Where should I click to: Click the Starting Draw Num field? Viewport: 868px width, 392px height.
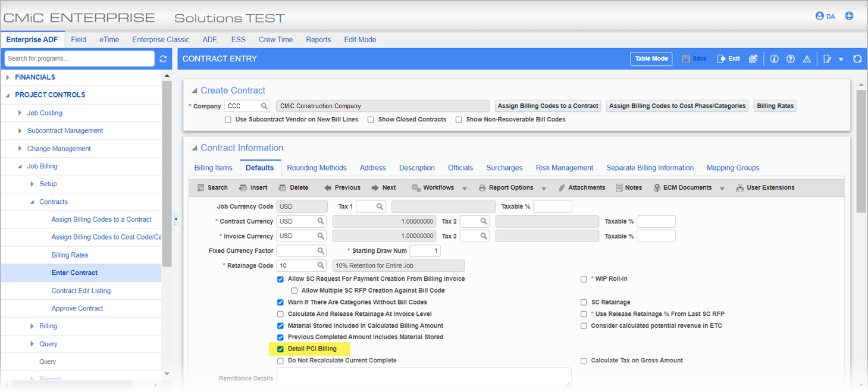(x=425, y=251)
